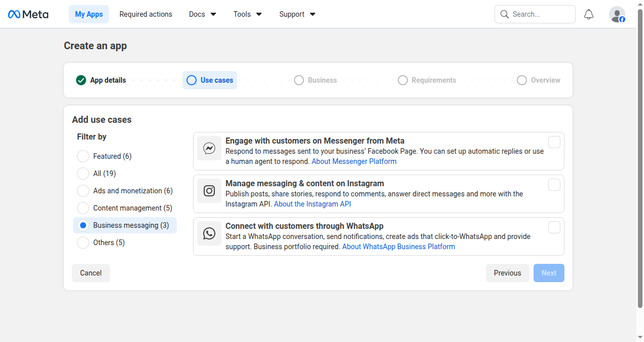
Task: Click the page vertical scrollbar
Action: [640, 158]
